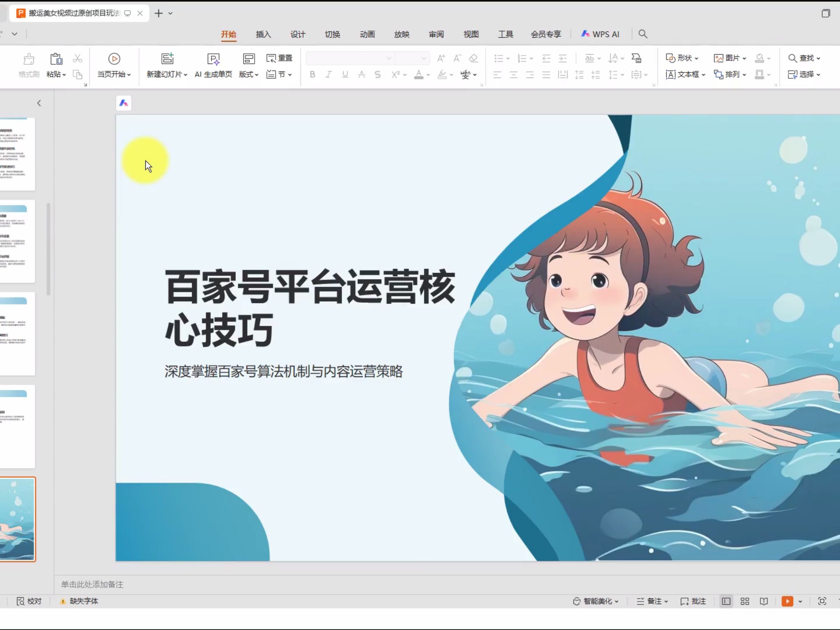Click the WPS AI icon above slide
The height and width of the screenshot is (630, 840).
tap(124, 103)
